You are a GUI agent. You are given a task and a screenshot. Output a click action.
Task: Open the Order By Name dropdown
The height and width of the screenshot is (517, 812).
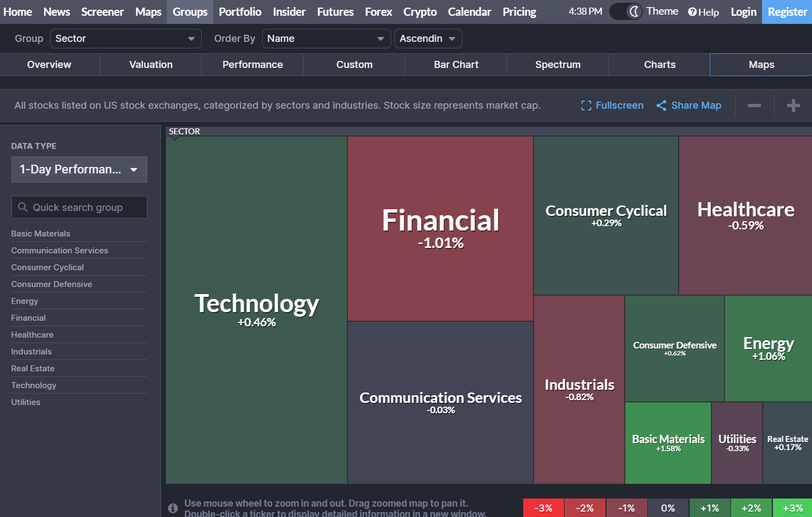(326, 39)
